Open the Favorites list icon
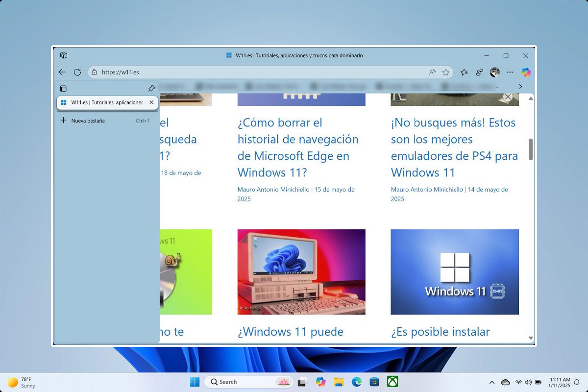This screenshot has width=588, height=392. pos(464,72)
